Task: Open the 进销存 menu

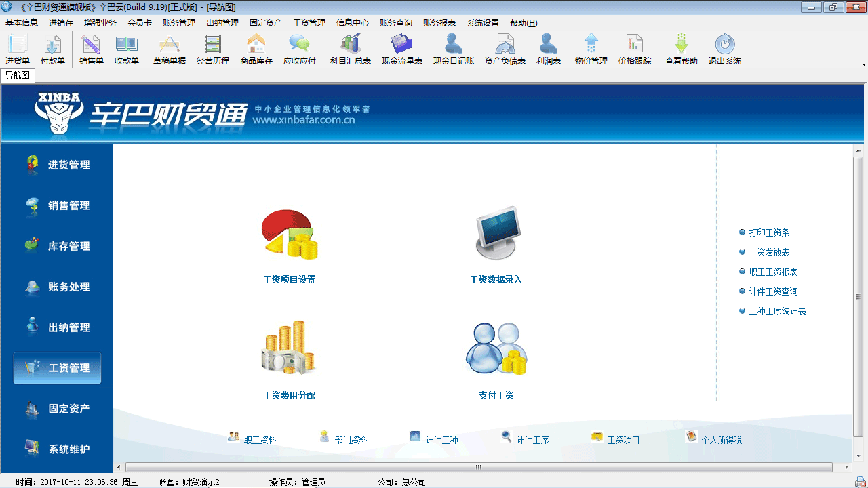Action: [x=61, y=22]
